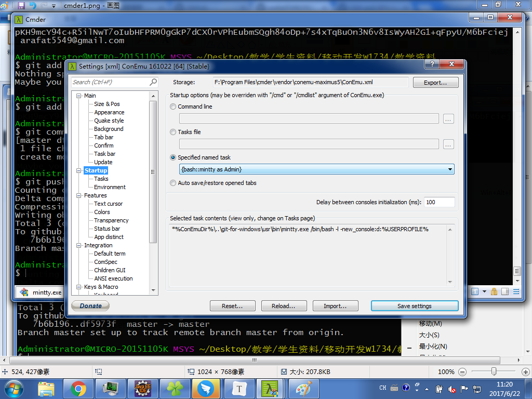
Task: Open the Quake style settings page
Action: pyautogui.click(x=109, y=121)
